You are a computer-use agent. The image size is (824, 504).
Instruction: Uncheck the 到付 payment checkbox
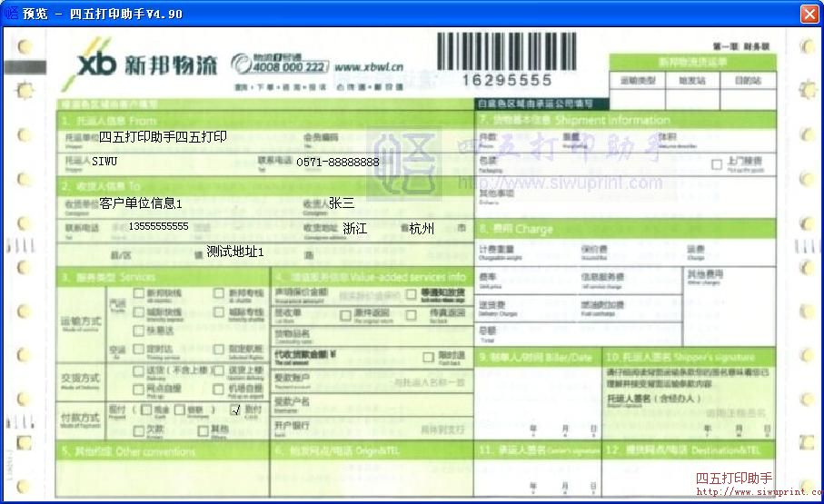[x=236, y=410]
